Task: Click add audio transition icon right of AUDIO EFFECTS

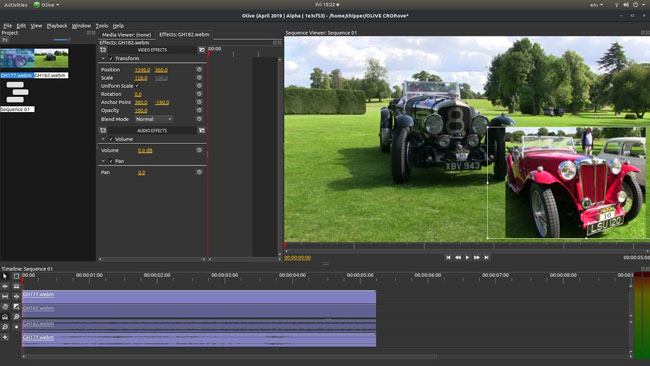Action: [201, 131]
